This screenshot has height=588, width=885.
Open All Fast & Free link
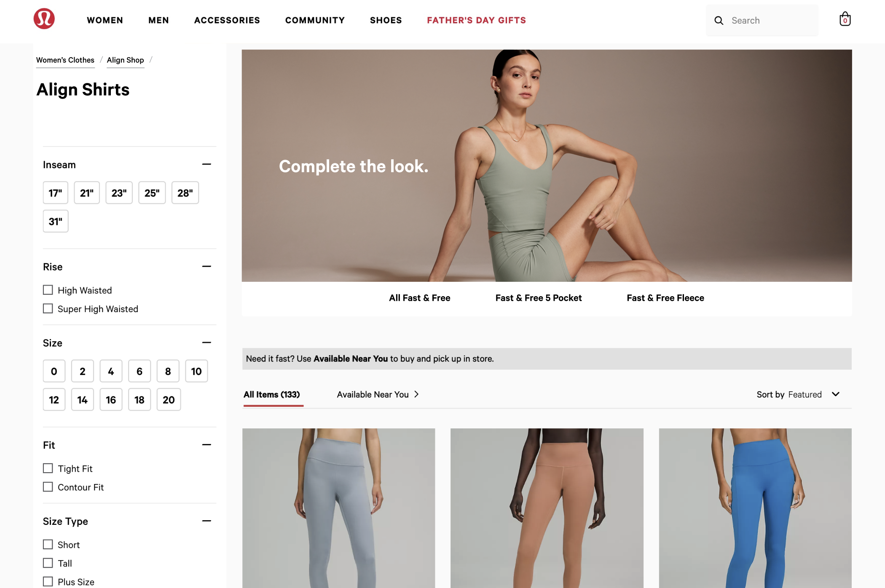point(420,298)
